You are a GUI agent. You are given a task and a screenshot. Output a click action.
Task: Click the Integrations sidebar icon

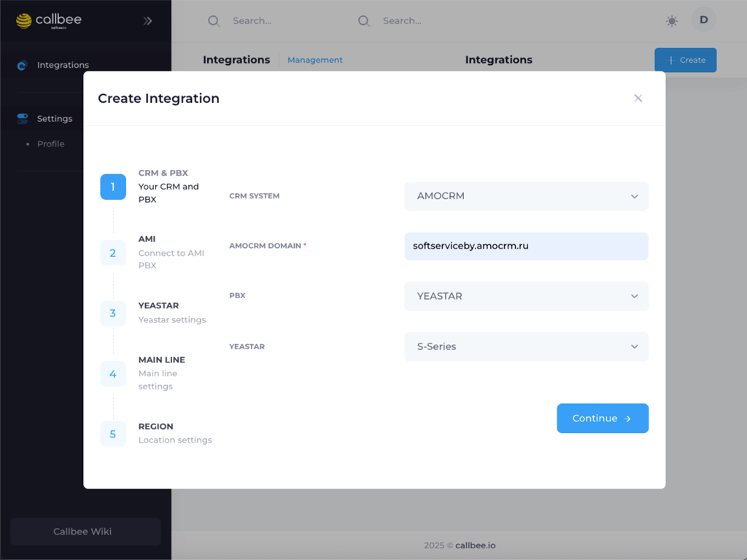[23, 65]
